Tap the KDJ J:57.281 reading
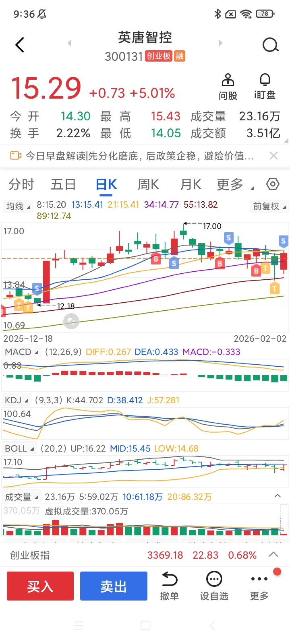 click(x=163, y=400)
